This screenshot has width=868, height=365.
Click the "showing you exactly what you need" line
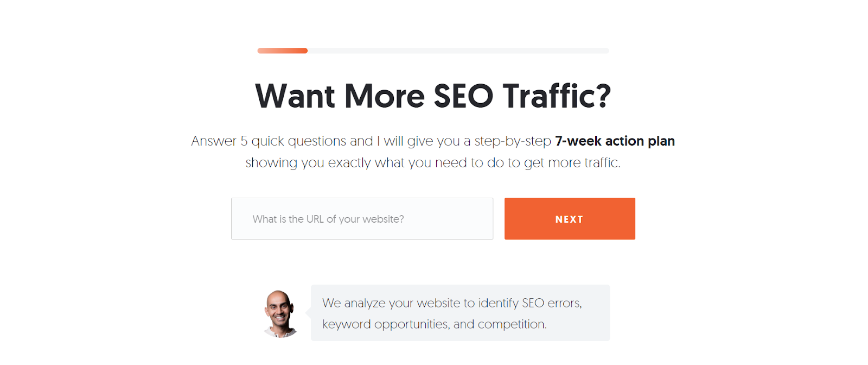[x=356, y=163]
